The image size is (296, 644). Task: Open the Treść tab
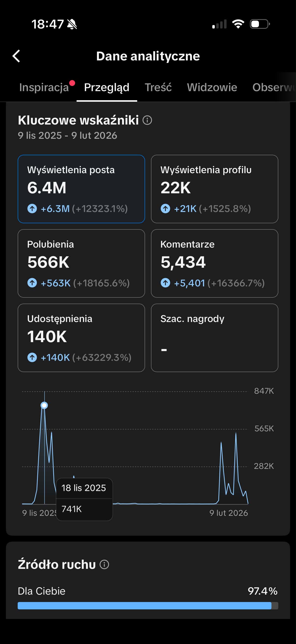click(158, 87)
